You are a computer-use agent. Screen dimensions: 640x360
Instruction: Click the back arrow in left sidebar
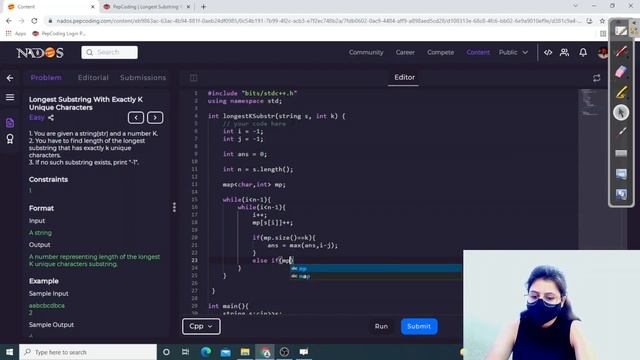point(10,78)
